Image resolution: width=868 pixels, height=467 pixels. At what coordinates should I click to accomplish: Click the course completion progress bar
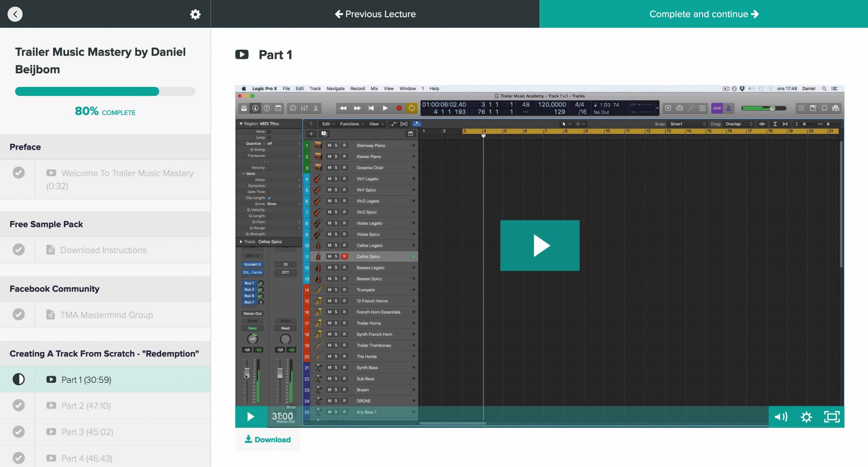(x=105, y=92)
